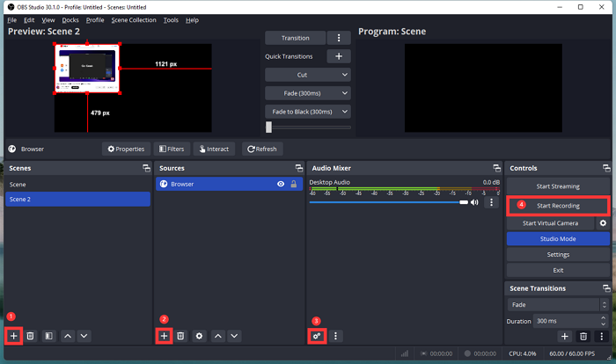Screen dimensions: 616x364
Task: Add a new source with plus button
Action: pyautogui.click(x=165, y=336)
